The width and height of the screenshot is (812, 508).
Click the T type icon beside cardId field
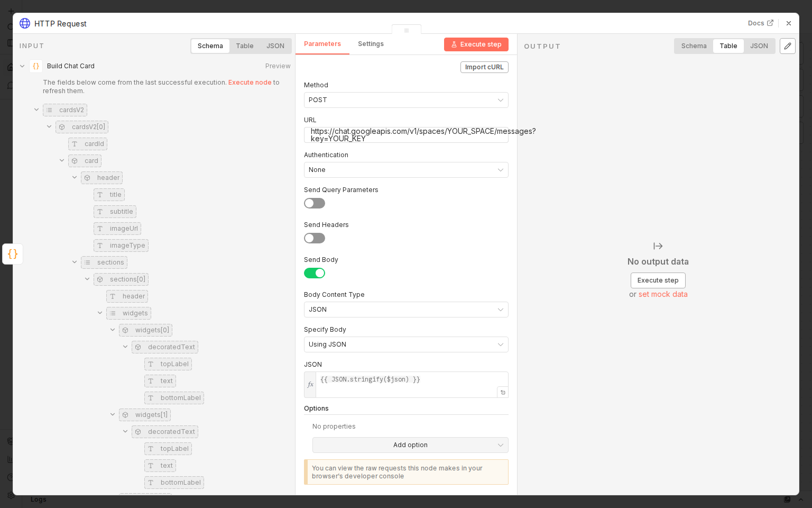(x=75, y=143)
